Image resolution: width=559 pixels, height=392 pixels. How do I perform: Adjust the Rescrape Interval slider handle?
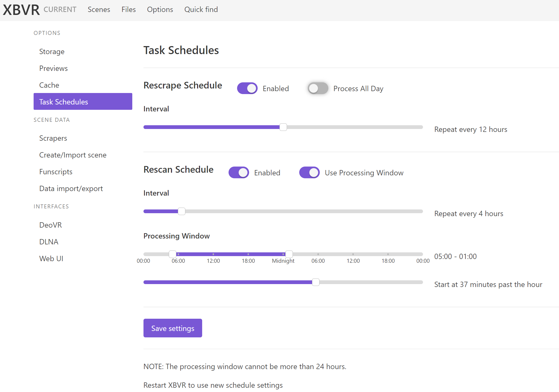[x=283, y=127]
